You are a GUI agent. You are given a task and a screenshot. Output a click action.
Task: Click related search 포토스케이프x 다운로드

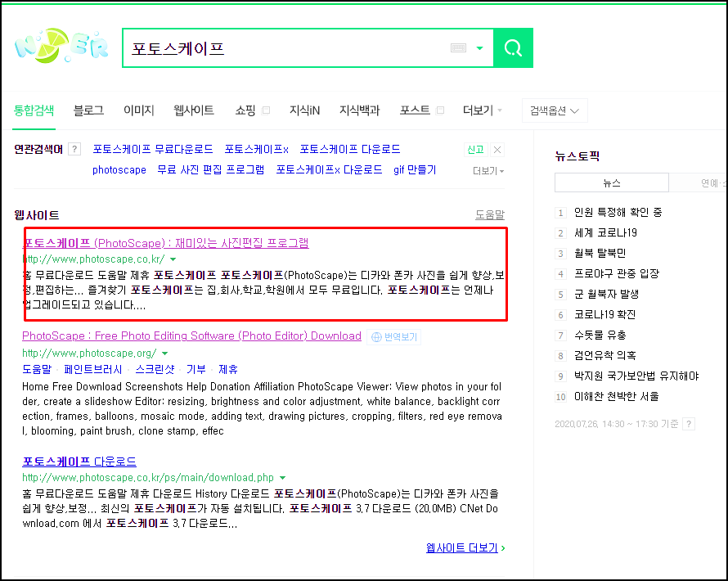pyautogui.click(x=329, y=170)
